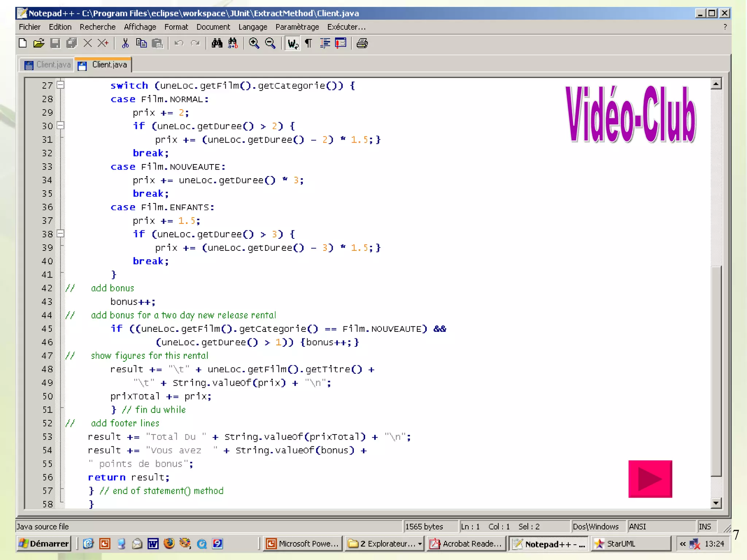Collapse the switch block at line 27
747x560 pixels.
[61, 85]
